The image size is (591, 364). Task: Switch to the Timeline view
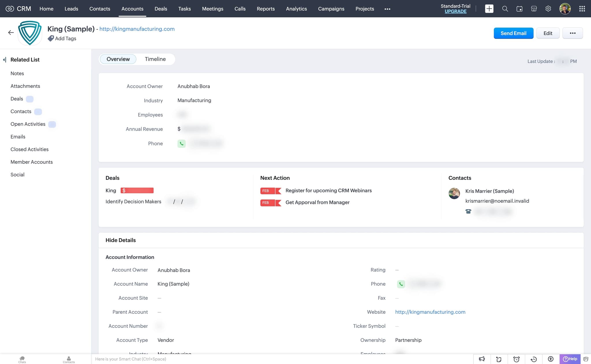point(155,59)
